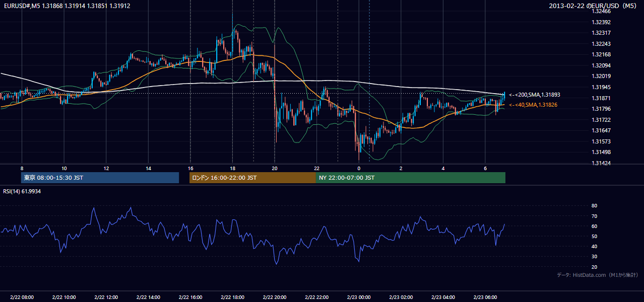
Task: Click the 2/22 08:00 date axis label
Action: point(22,297)
